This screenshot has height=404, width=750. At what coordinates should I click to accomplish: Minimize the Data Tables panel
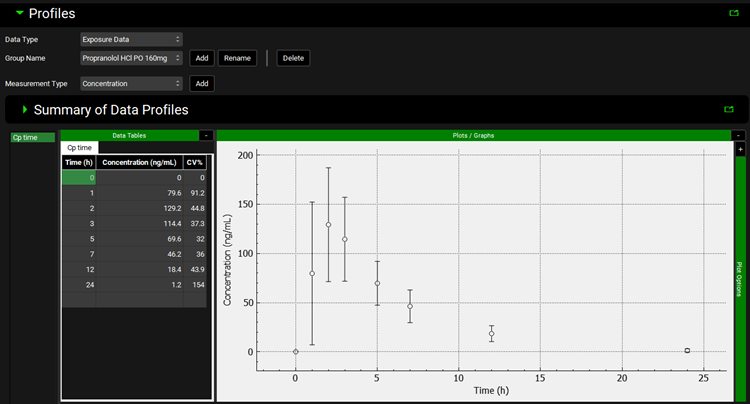(205, 134)
